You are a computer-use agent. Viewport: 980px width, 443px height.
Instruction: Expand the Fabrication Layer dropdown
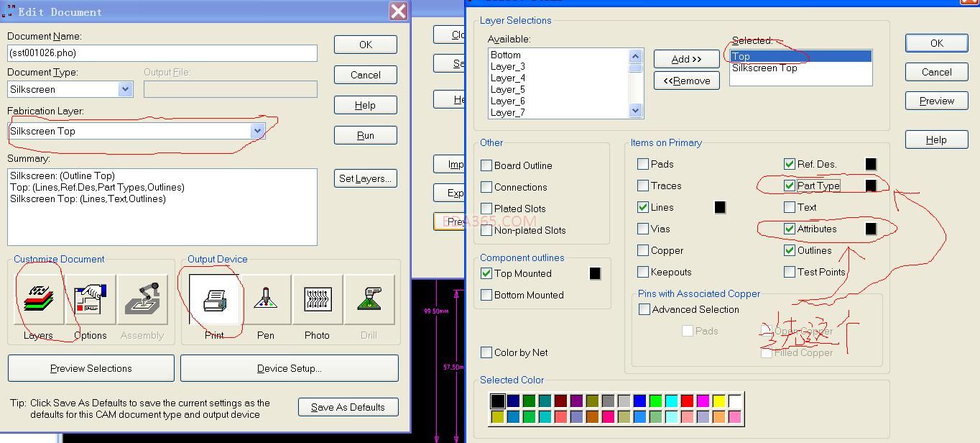256,131
